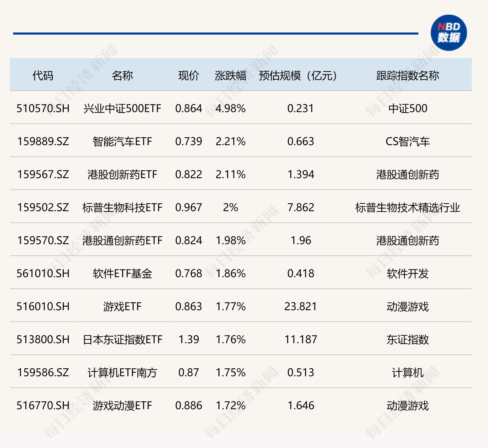The image size is (488, 448).
Task: Select code 159567.SZ
Action: click(x=43, y=174)
